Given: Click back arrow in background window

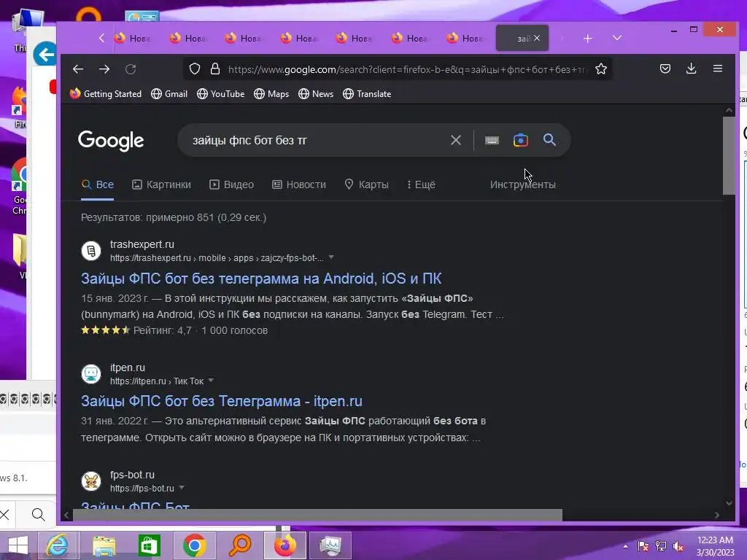Looking at the screenshot, I should [44, 55].
